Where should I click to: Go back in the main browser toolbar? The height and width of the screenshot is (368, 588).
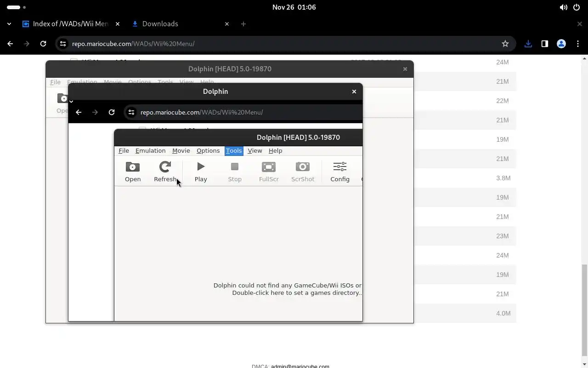(10, 44)
